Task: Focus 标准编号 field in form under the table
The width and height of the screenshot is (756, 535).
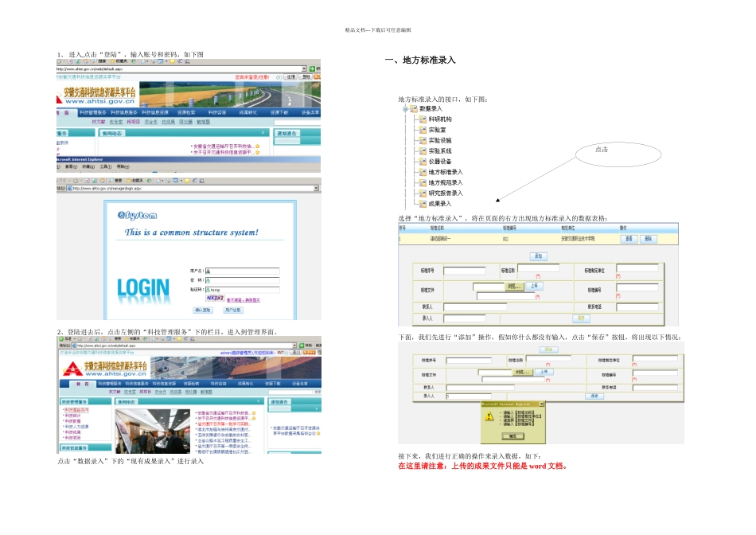Action: pyautogui.click(x=637, y=287)
